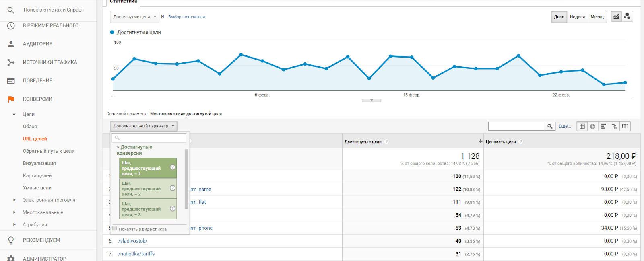Click the Administrator gear icon

coord(11,258)
